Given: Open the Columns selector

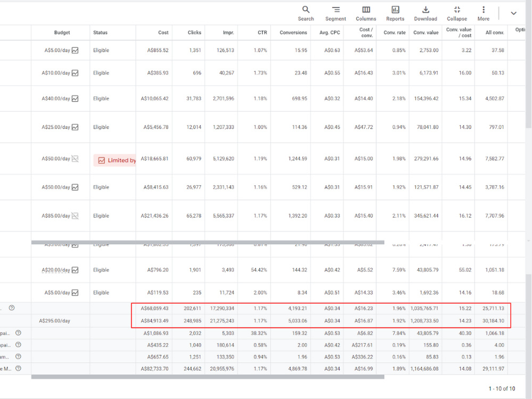Looking at the screenshot, I should tap(366, 14).
